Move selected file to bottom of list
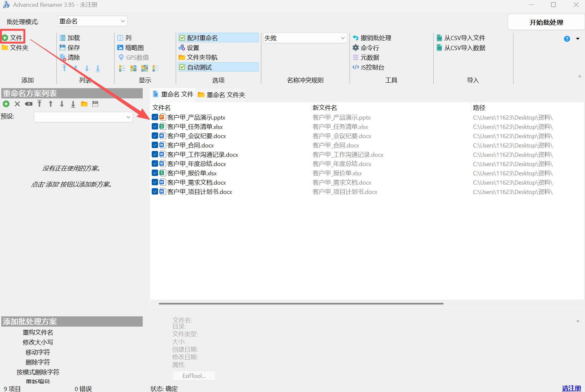This screenshot has height=392, width=585. (x=98, y=68)
